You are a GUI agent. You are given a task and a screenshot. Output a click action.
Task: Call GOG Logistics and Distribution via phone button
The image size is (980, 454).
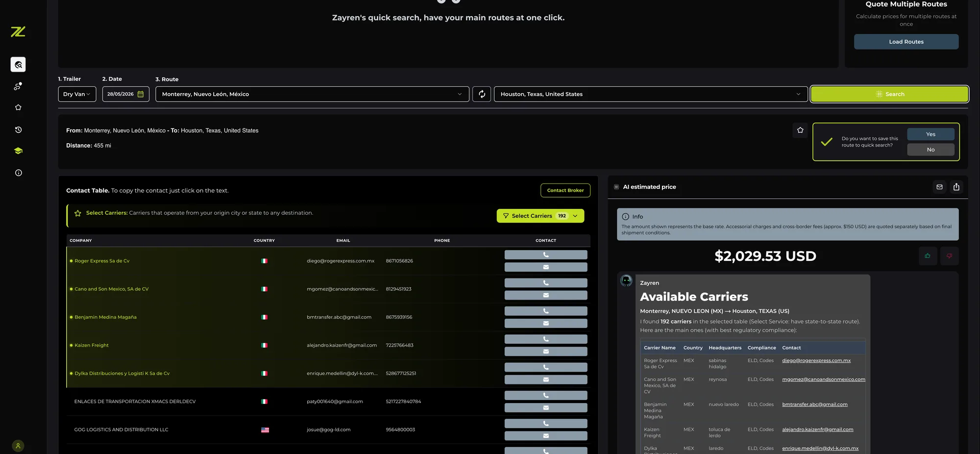546,424
